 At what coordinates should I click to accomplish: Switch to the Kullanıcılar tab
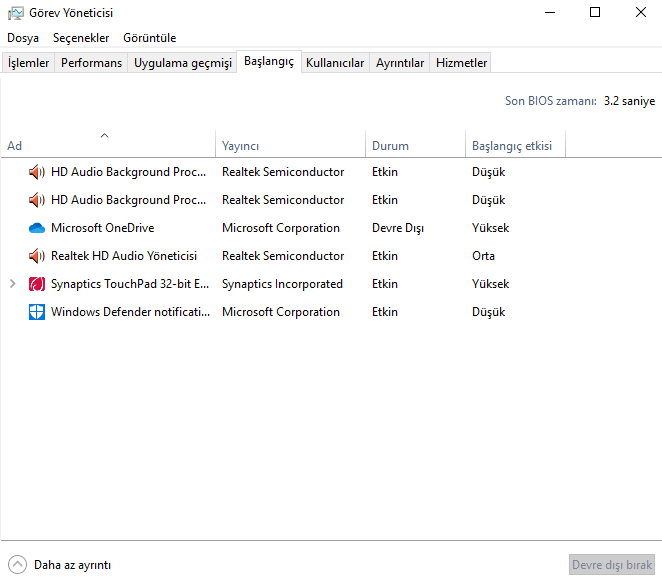pos(335,63)
